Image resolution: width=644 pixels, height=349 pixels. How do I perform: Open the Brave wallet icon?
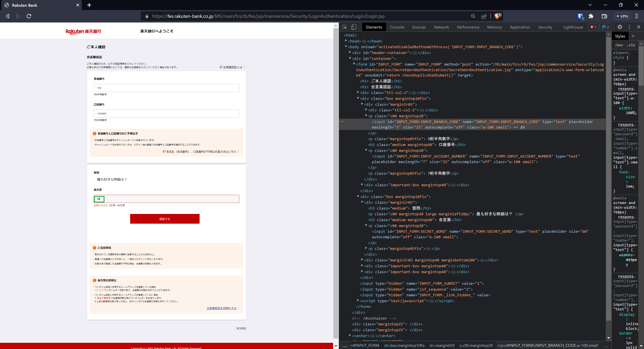click(604, 16)
